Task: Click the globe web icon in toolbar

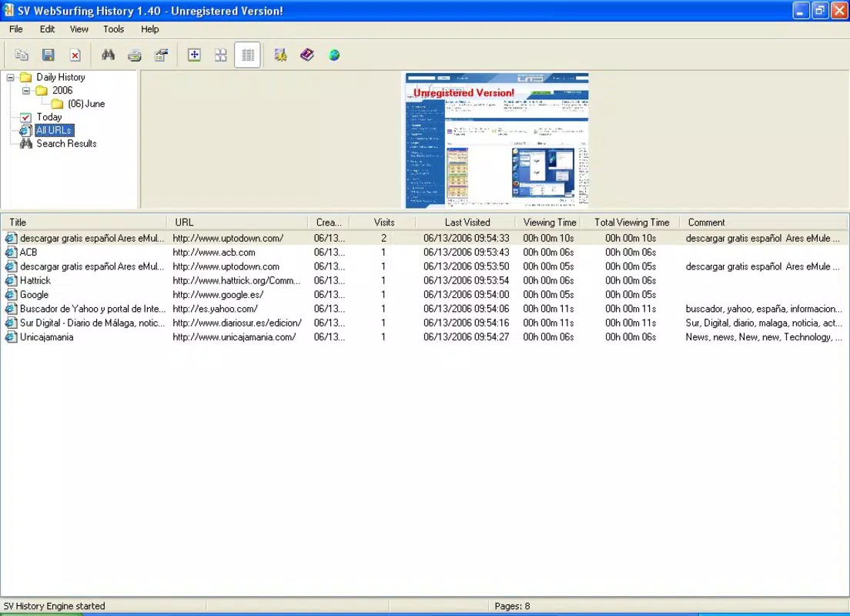Action: 334,55
